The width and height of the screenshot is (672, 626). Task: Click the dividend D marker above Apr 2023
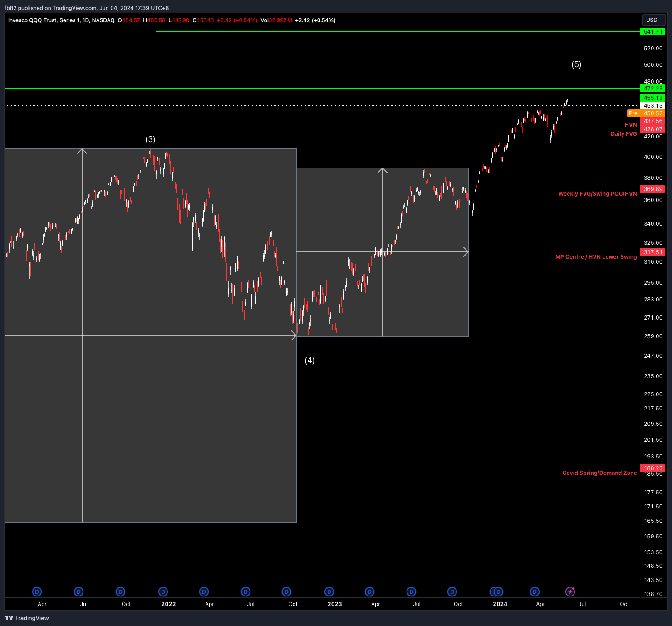370,591
